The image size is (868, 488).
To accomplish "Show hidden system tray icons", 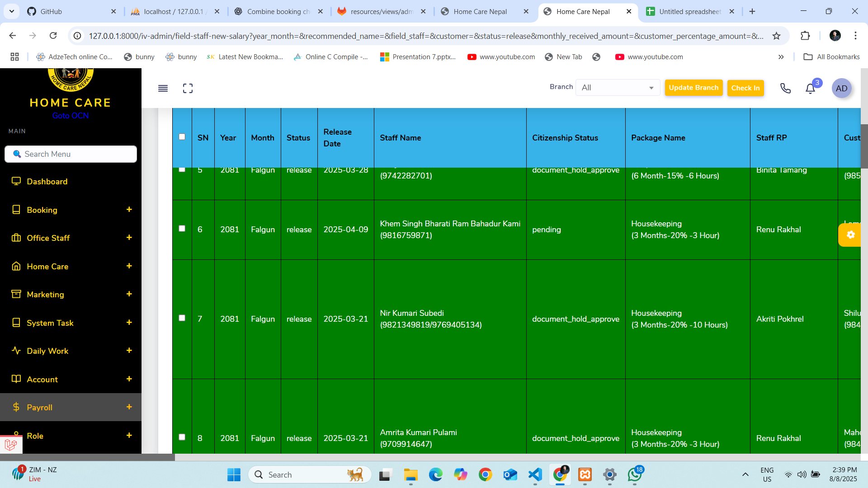I will (x=745, y=475).
